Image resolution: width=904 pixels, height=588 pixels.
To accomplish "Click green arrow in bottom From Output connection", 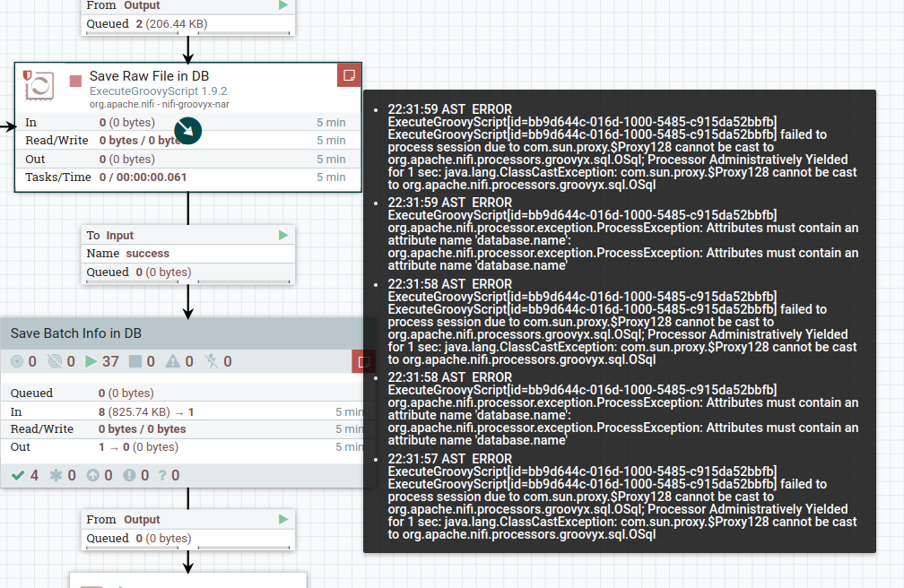I will pos(283,519).
